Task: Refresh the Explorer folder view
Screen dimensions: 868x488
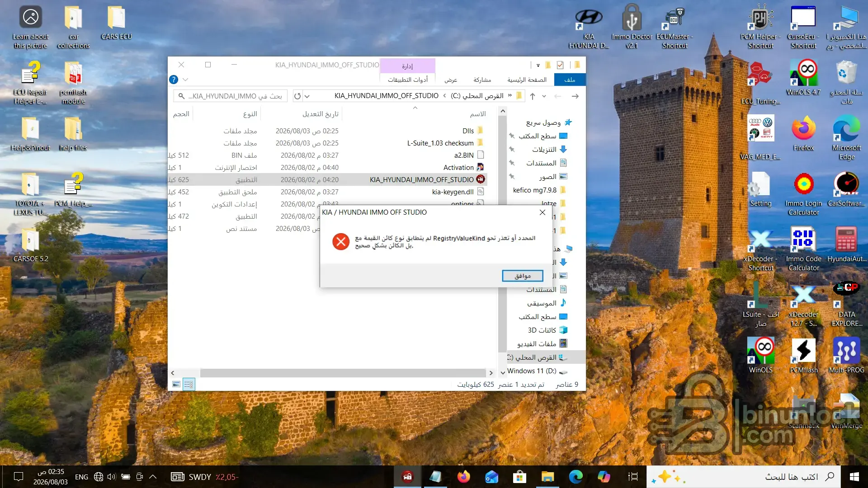Action: click(x=297, y=96)
